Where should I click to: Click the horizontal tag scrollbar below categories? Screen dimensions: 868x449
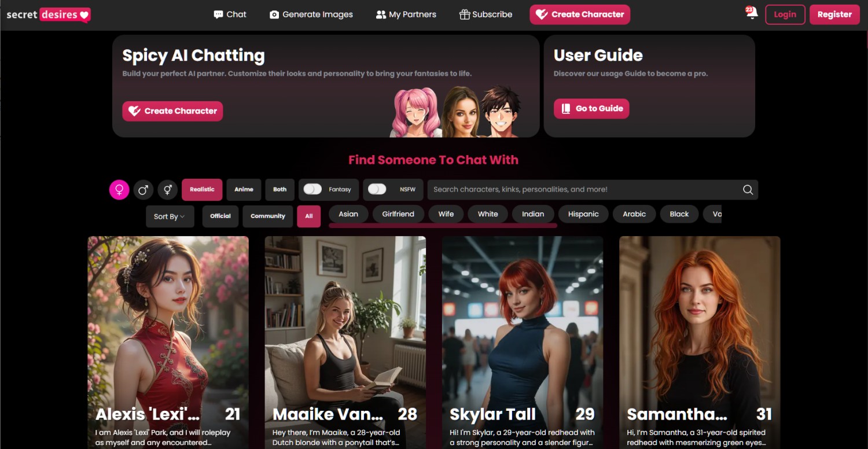443,226
